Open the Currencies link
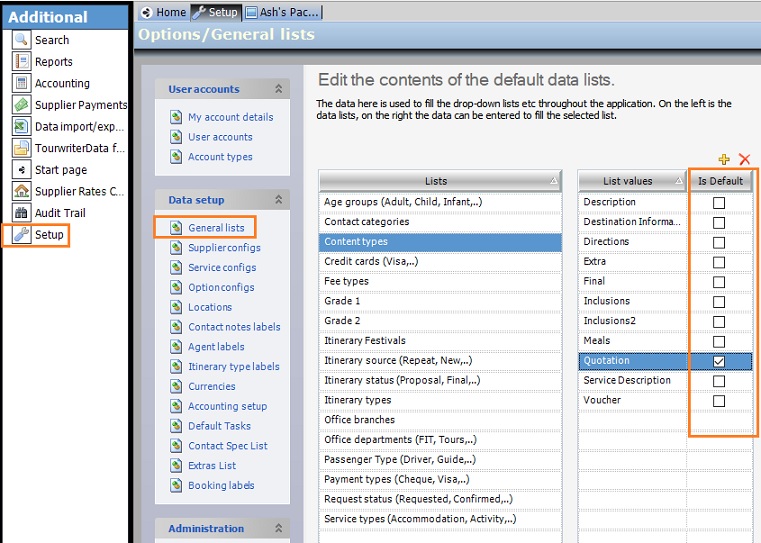Image resolution: width=761 pixels, height=543 pixels. [x=212, y=386]
